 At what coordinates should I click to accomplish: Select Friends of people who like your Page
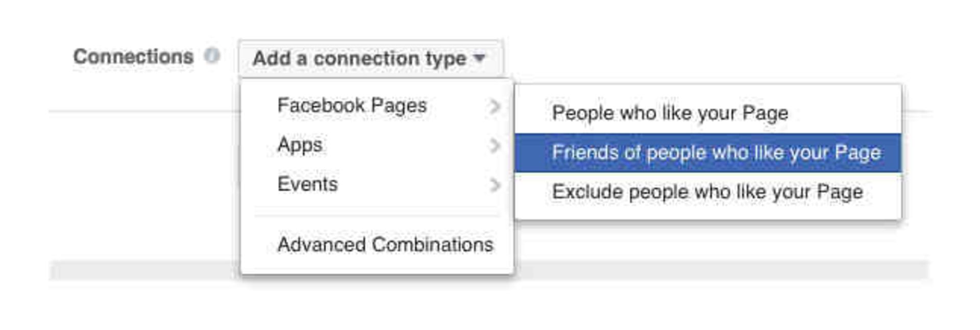tap(716, 153)
